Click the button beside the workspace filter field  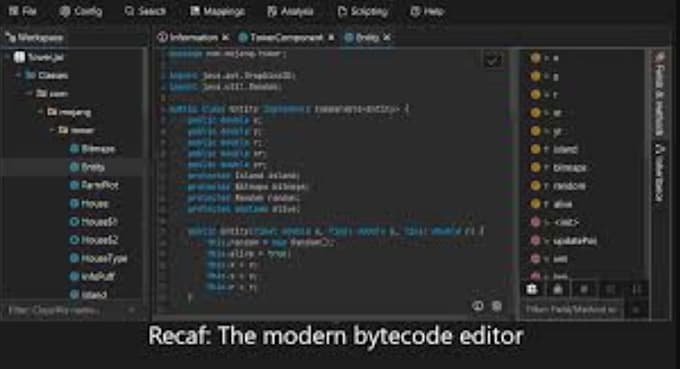click(132, 310)
